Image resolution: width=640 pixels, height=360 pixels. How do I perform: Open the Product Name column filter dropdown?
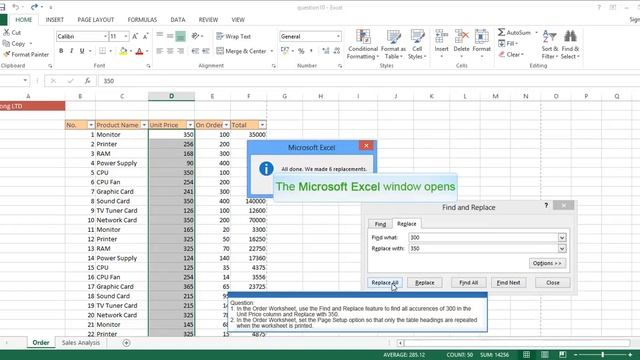[x=144, y=125]
